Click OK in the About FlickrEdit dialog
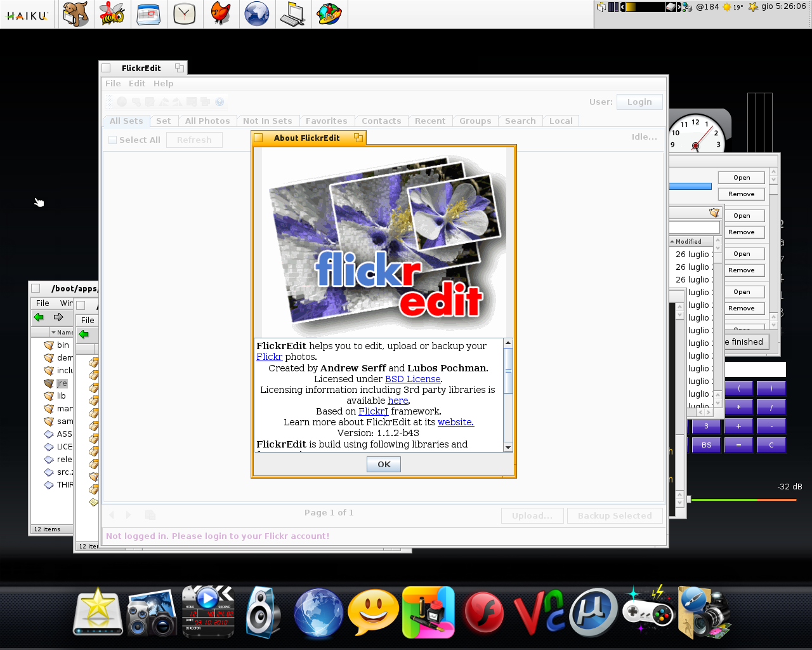 click(384, 464)
